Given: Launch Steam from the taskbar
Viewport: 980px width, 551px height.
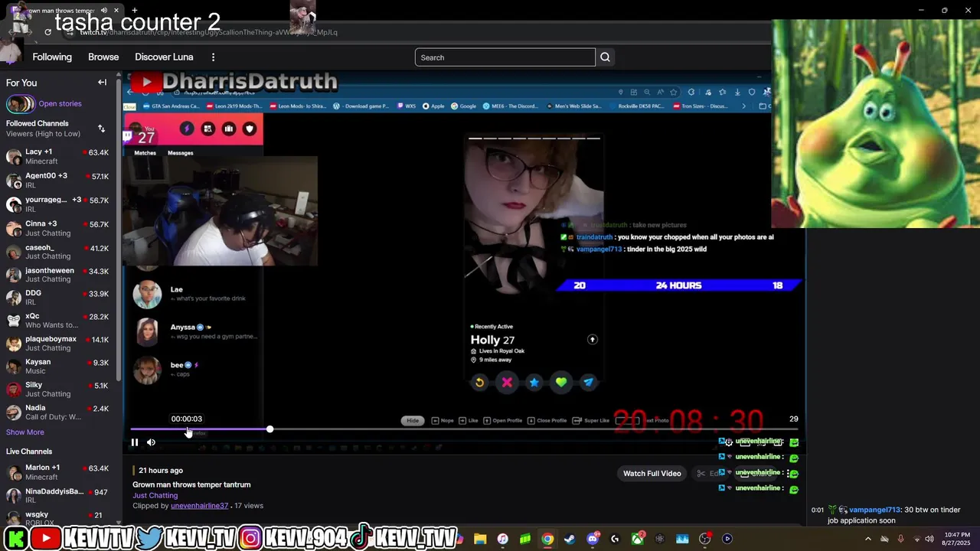Looking at the screenshot, I should 570,540.
